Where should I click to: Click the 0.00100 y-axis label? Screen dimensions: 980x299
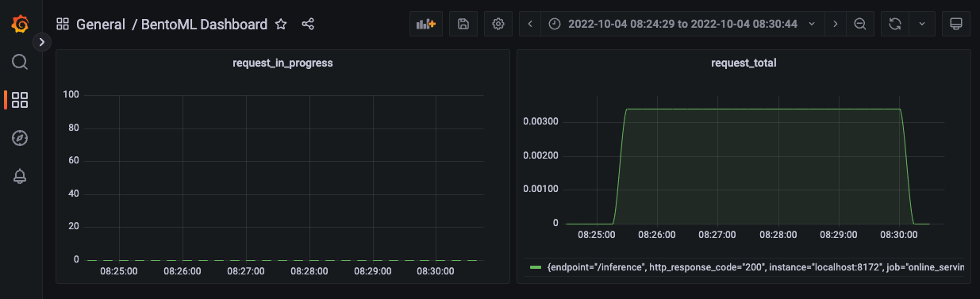[x=541, y=189]
